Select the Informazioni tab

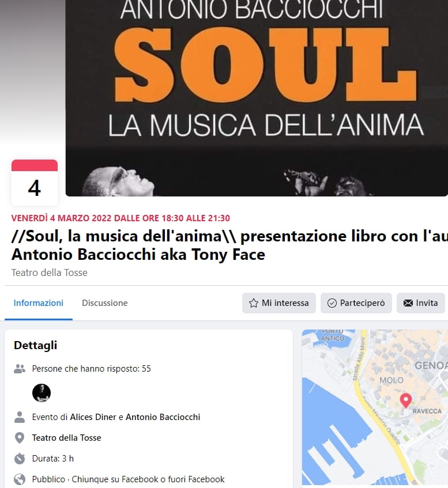pyautogui.click(x=38, y=303)
